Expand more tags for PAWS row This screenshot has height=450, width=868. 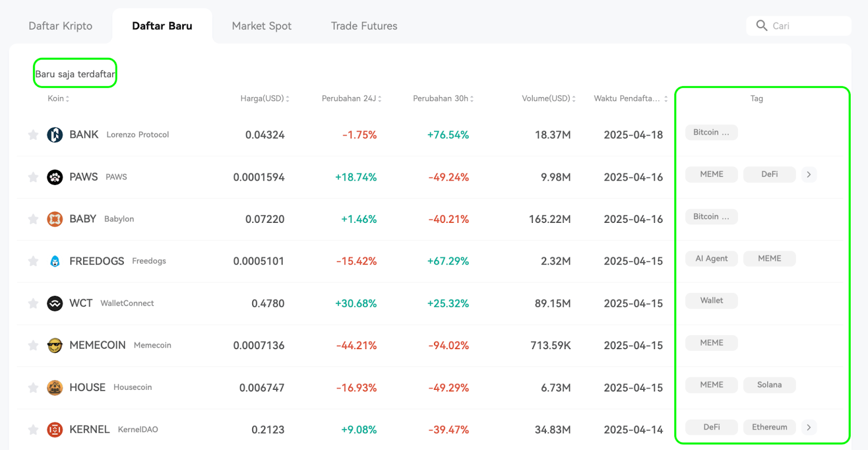(809, 174)
